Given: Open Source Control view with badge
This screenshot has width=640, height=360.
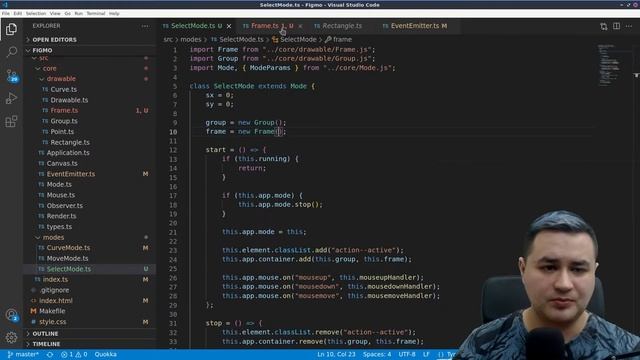Looking at the screenshot, I should pos(11,75).
